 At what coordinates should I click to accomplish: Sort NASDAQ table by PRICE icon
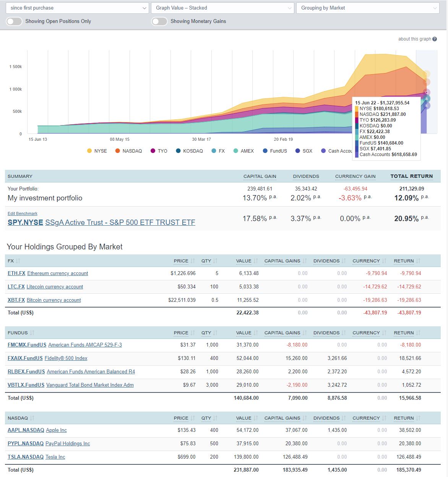pyautogui.click(x=193, y=418)
